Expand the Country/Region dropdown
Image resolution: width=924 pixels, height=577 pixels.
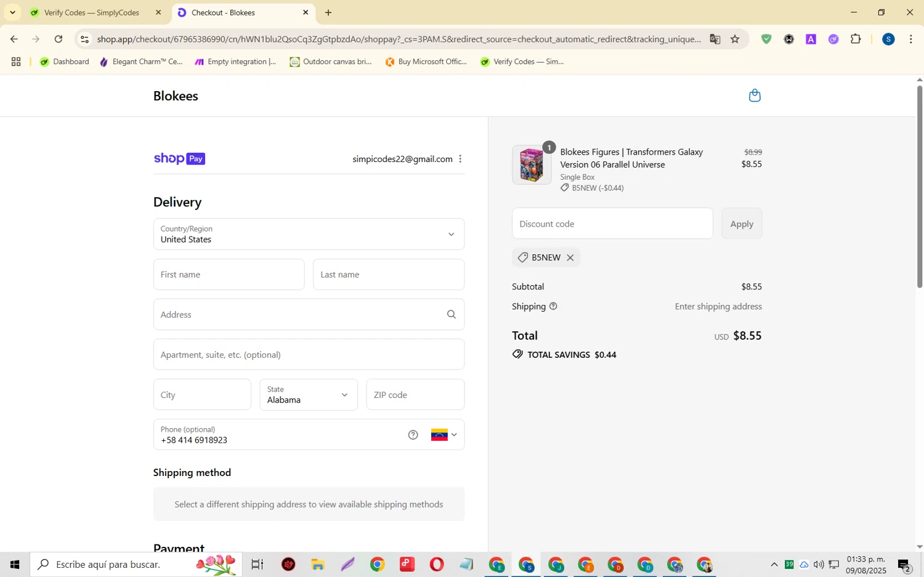309,234
